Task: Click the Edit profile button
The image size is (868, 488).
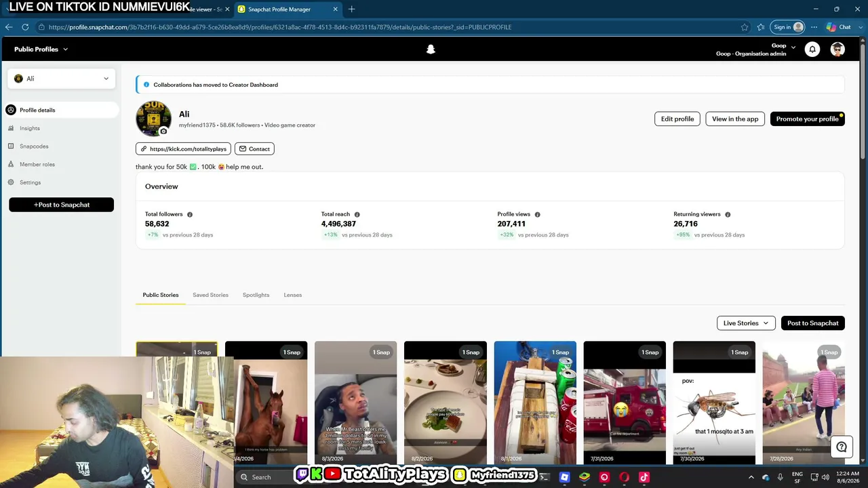Action: (677, 119)
